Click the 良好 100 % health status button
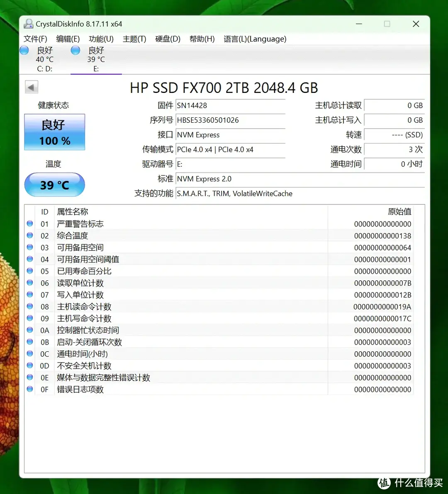This screenshot has height=494, width=448. [55, 132]
